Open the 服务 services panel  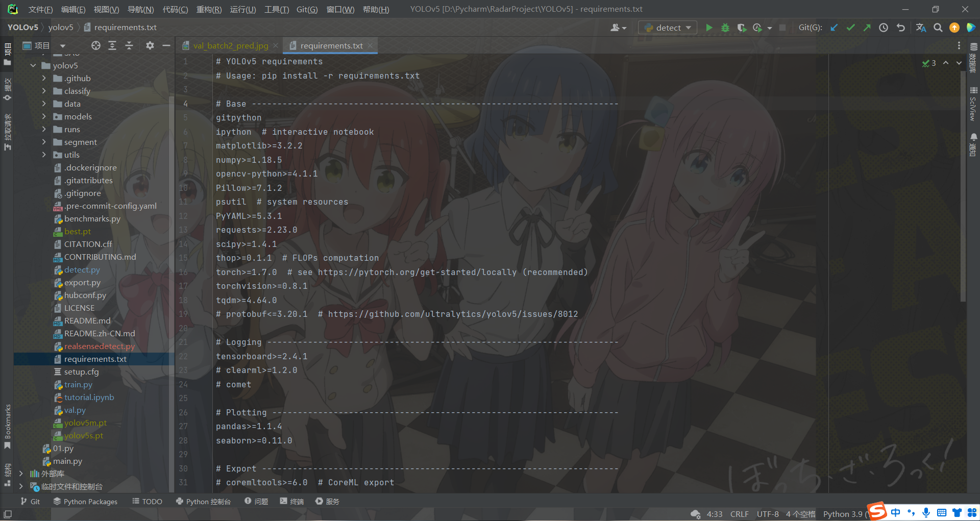tap(327, 502)
